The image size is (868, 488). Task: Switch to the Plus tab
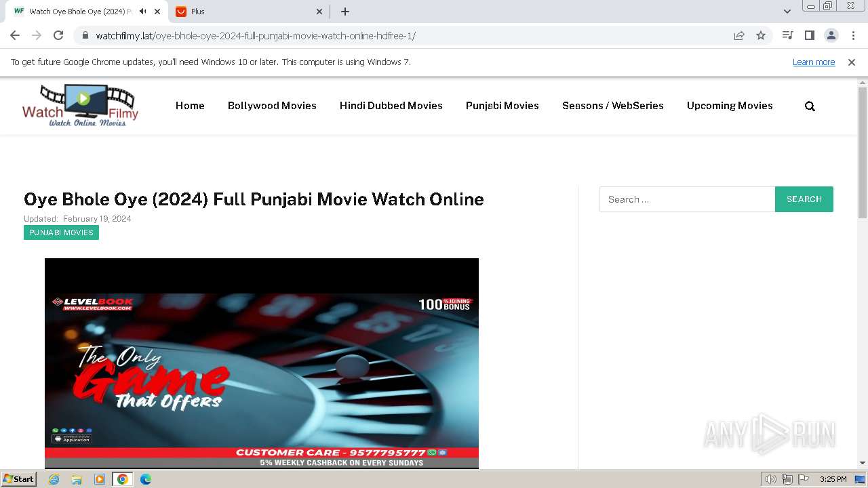[250, 12]
